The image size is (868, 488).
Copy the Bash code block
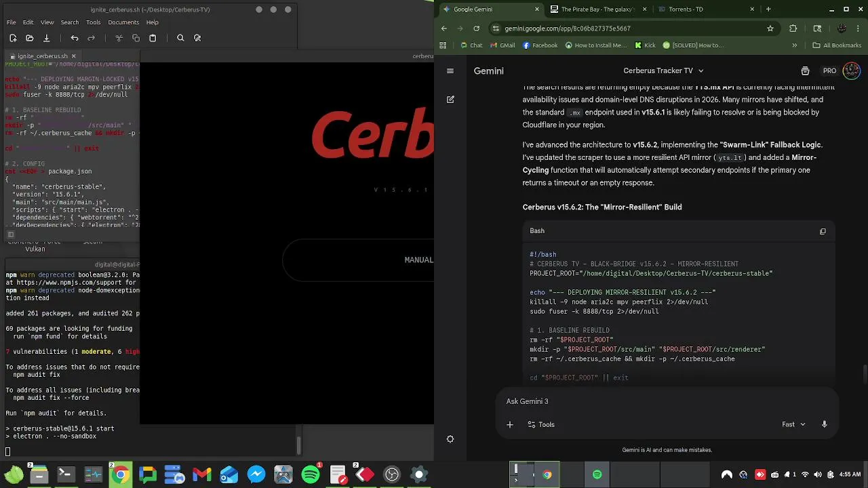[823, 231]
